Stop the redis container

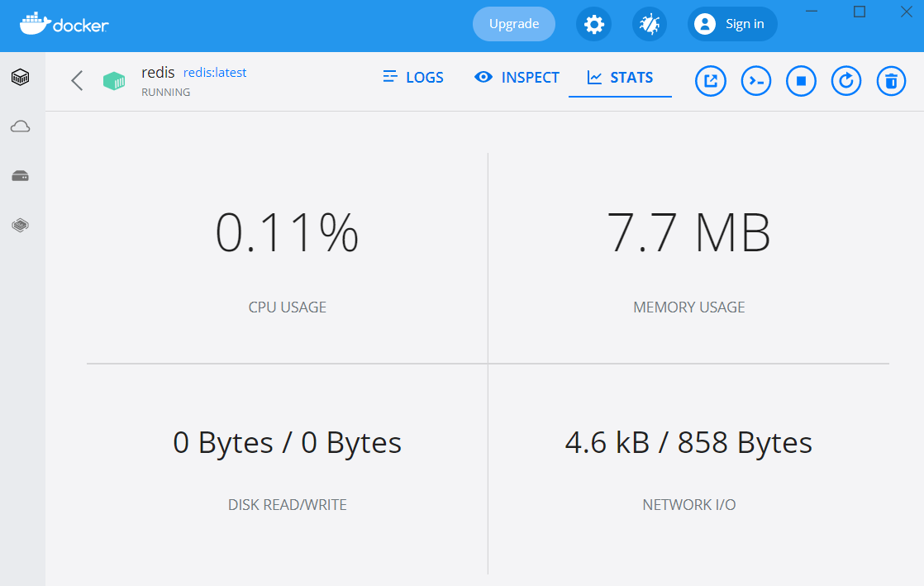(801, 81)
